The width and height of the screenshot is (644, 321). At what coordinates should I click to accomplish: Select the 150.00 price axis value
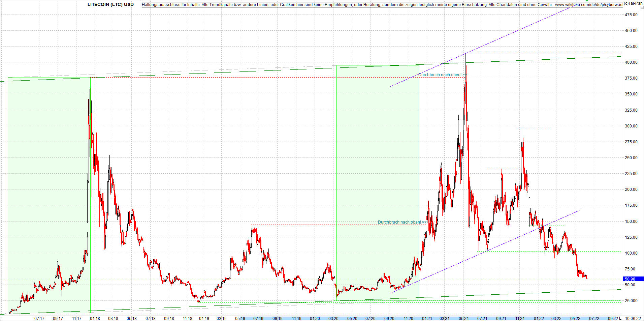[631, 222]
